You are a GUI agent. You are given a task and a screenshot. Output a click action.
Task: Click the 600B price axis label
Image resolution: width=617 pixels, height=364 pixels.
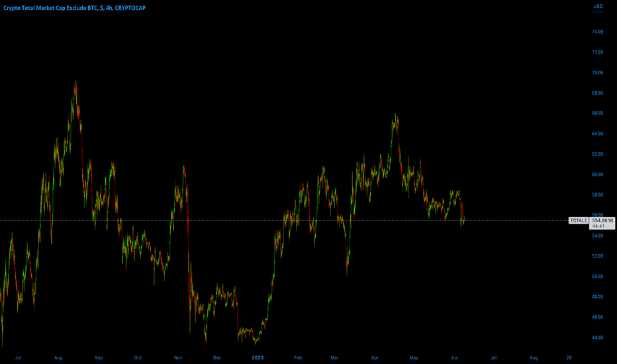(x=597, y=175)
